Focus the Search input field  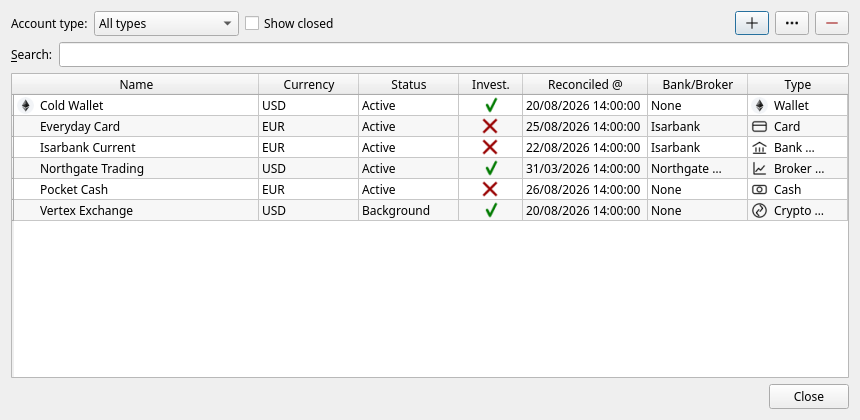tap(454, 54)
